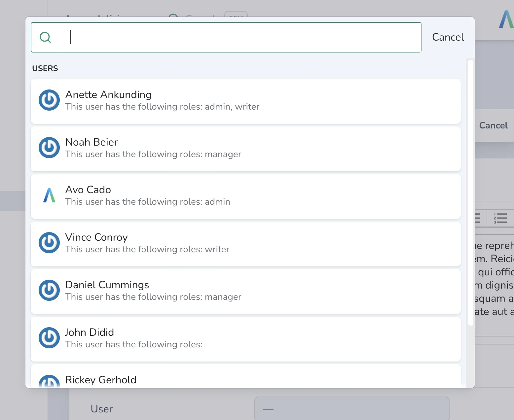
Task: Click Anette Ankunding's avatar icon
Action: (49, 100)
